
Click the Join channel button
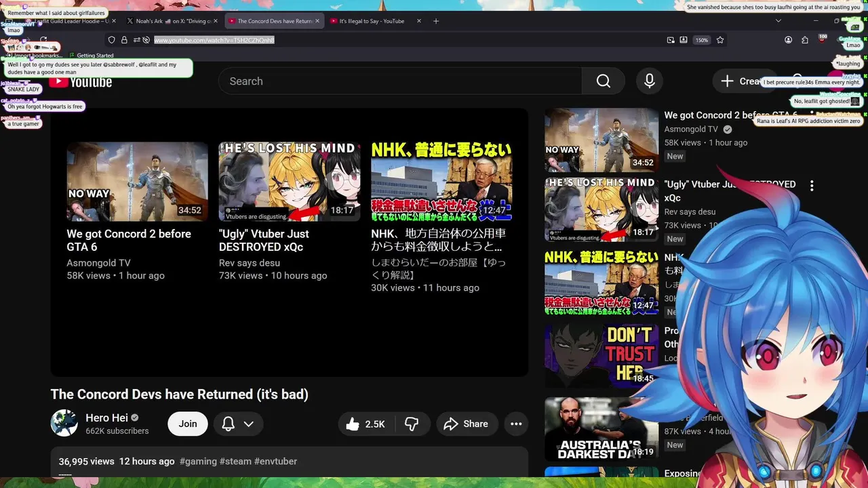[x=188, y=424]
